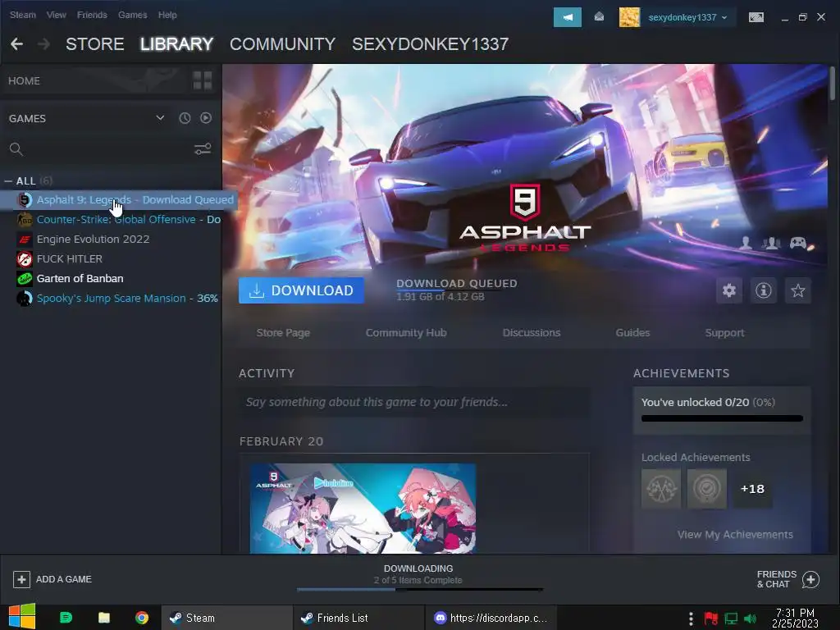The image size is (840, 630).
Task: Open the Friends menu
Action: click(92, 15)
